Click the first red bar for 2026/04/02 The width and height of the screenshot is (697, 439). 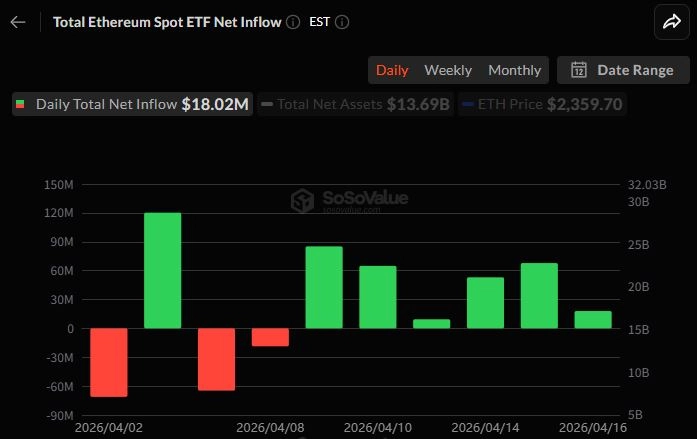(109, 362)
